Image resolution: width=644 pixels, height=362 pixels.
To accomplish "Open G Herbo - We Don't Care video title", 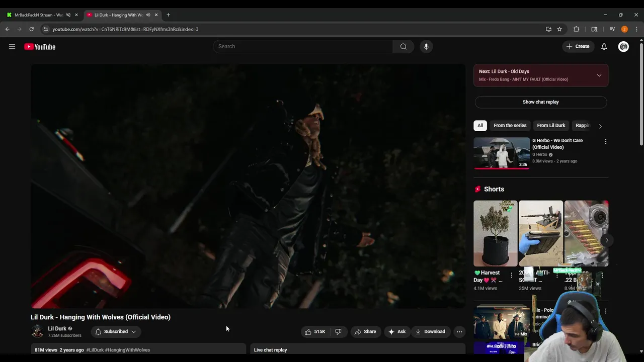I will pyautogui.click(x=557, y=144).
